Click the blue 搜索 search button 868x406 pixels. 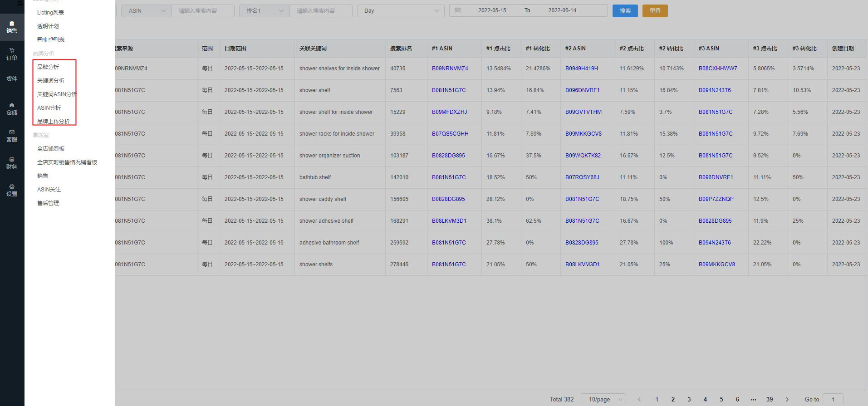[625, 11]
